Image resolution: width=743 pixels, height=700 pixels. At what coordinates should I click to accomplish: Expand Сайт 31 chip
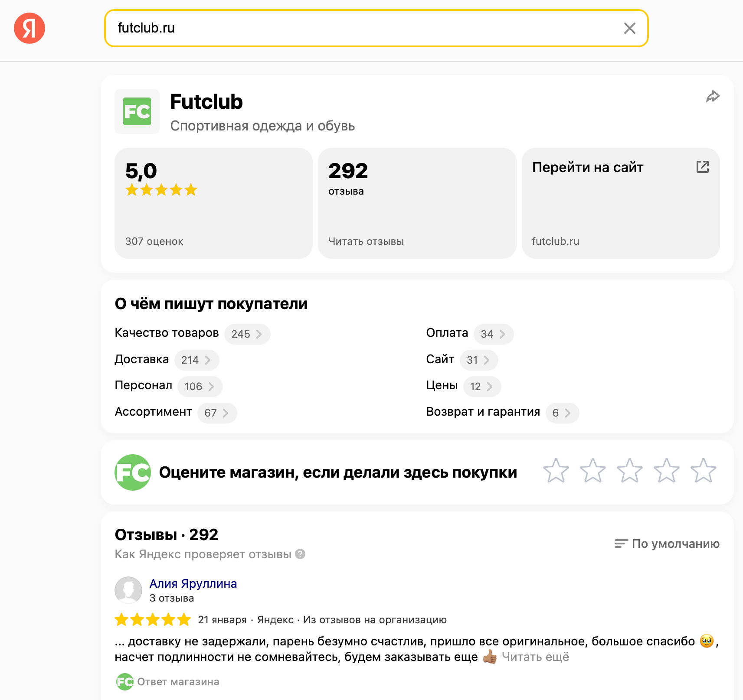click(479, 360)
